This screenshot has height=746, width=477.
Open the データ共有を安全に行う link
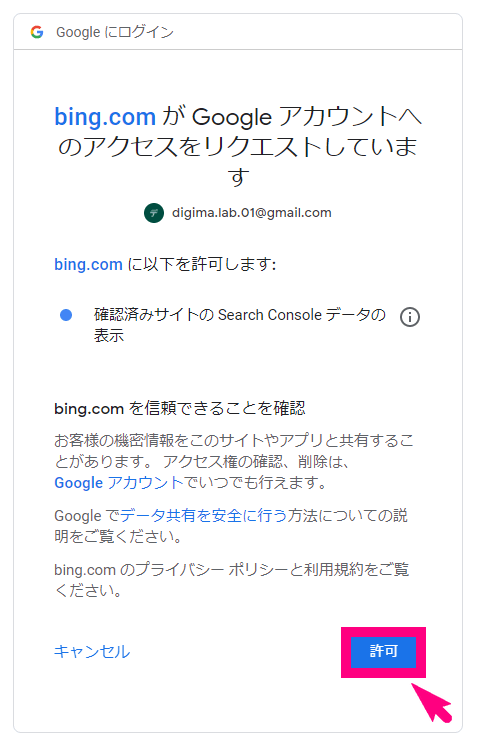click(x=204, y=515)
